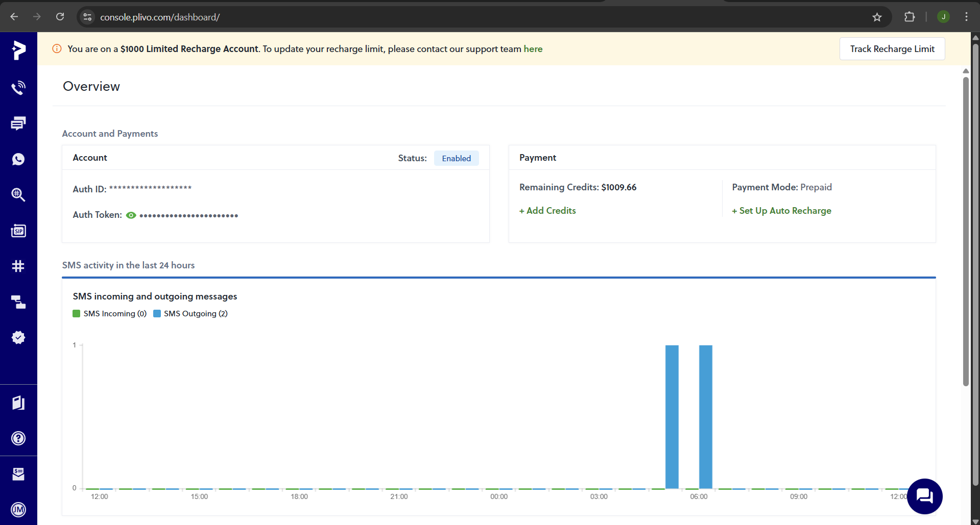Open the help question mark sidebar icon
This screenshot has height=525, width=980.
pyautogui.click(x=18, y=438)
